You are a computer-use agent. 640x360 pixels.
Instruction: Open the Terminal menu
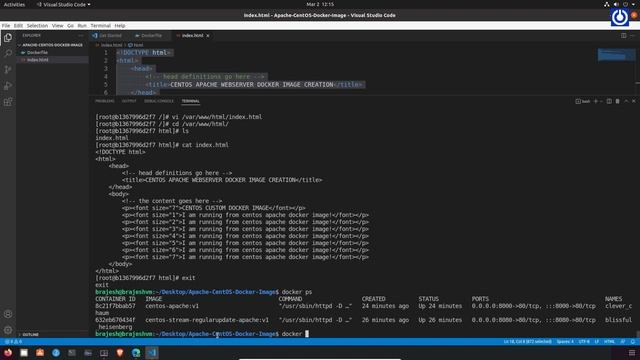(x=100, y=25)
